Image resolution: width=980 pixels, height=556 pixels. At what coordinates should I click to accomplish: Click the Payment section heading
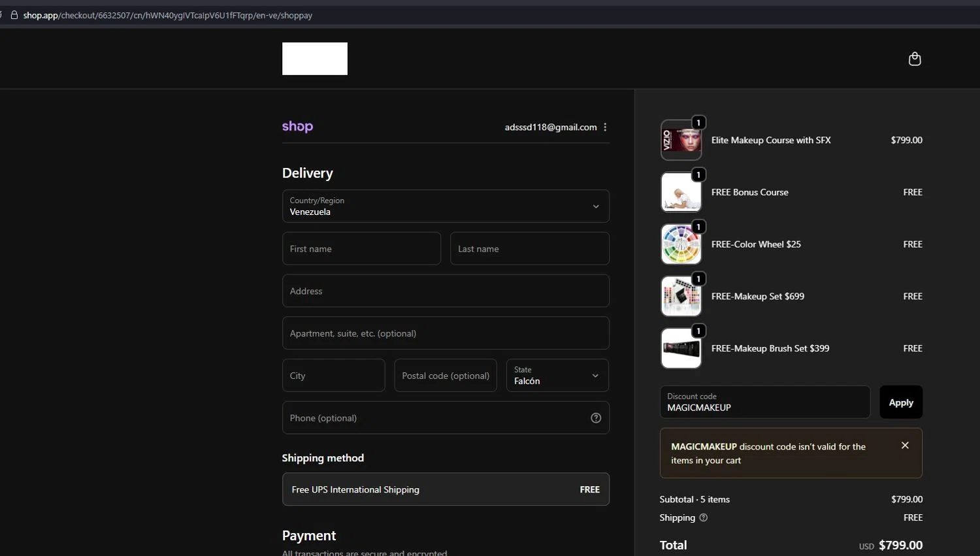click(x=309, y=536)
